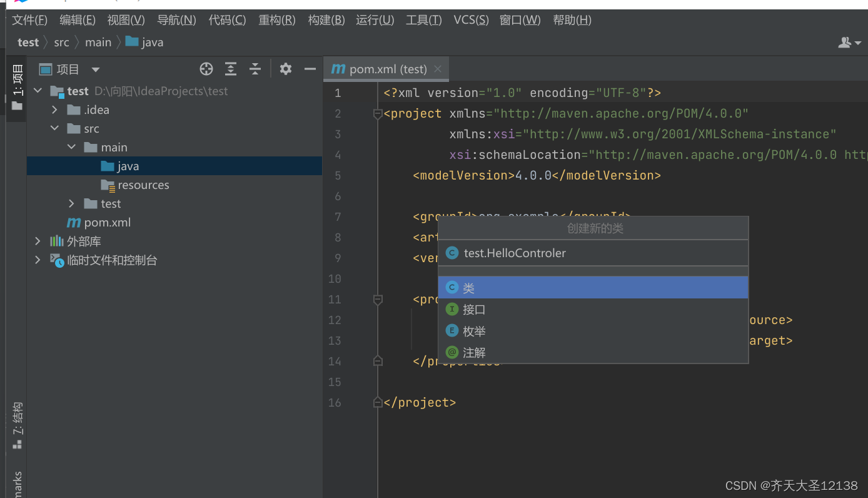
Task: Expand the .idea folder
Action: pos(55,109)
